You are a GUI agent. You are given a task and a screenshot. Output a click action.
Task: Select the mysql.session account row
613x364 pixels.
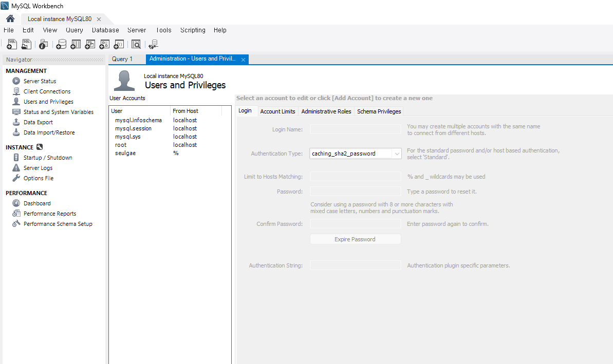point(170,128)
